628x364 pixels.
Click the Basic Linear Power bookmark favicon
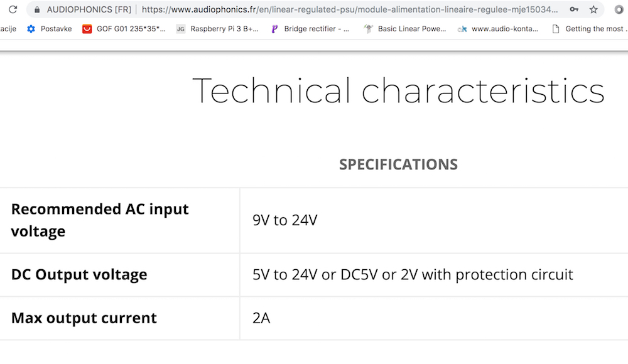pos(368,29)
